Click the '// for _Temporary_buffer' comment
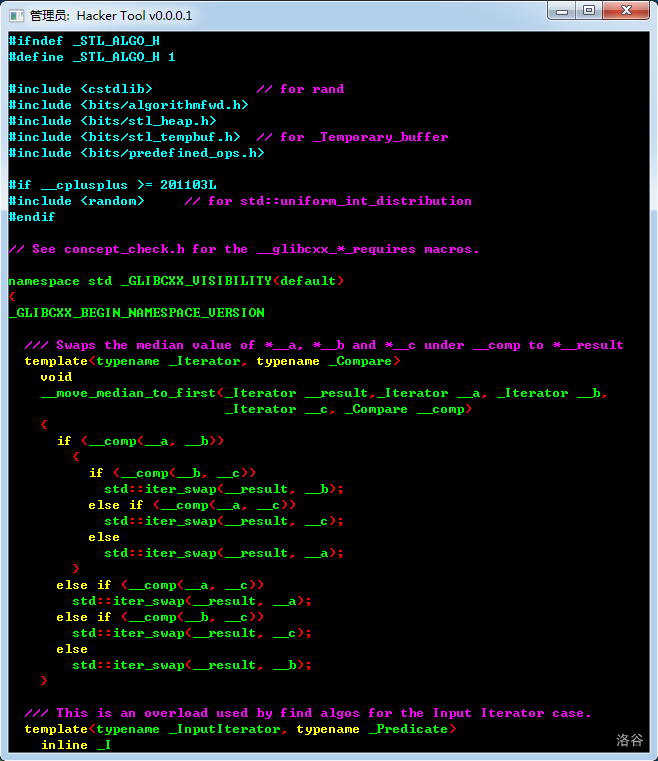Image resolution: width=658 pixels, height=761 pixels. click(x=352, y=137)
